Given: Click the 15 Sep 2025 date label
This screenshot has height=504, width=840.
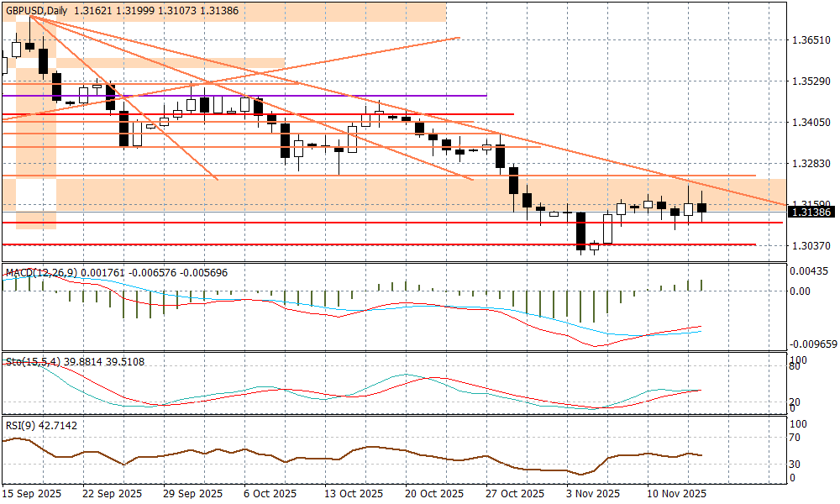Looking at the screenshot, I should 30,493.
